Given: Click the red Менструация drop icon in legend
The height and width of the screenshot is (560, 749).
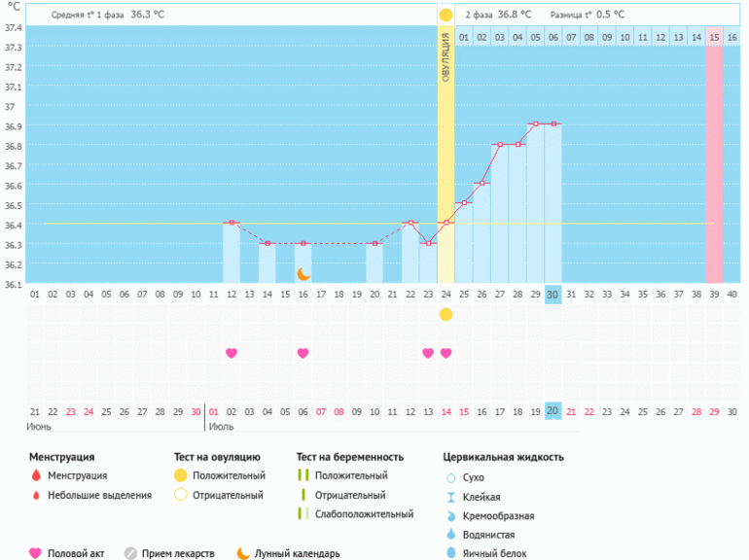Looking at the screenshot, I should pos(36,475).
